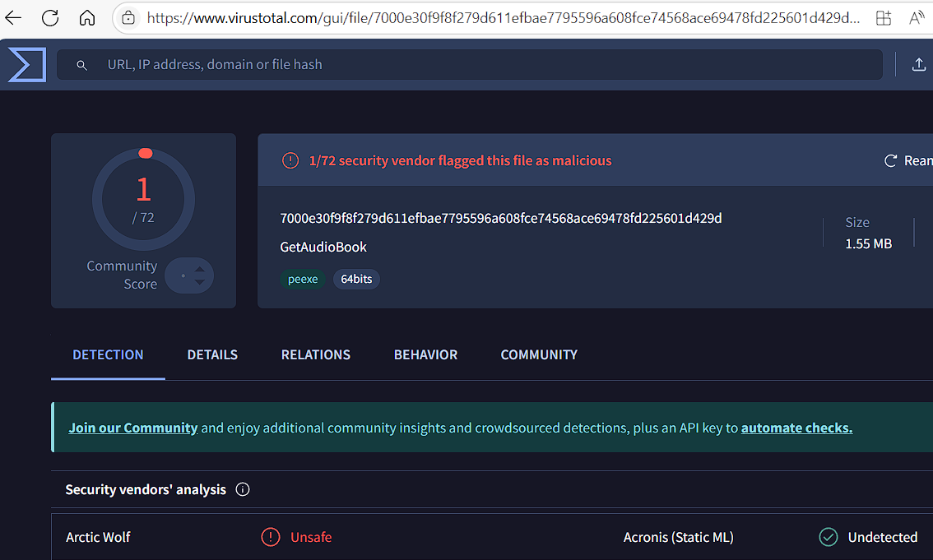Click the Read aloud icon in address bar
The width and height of the screenshot is (933, 560).
click(916, 17)
